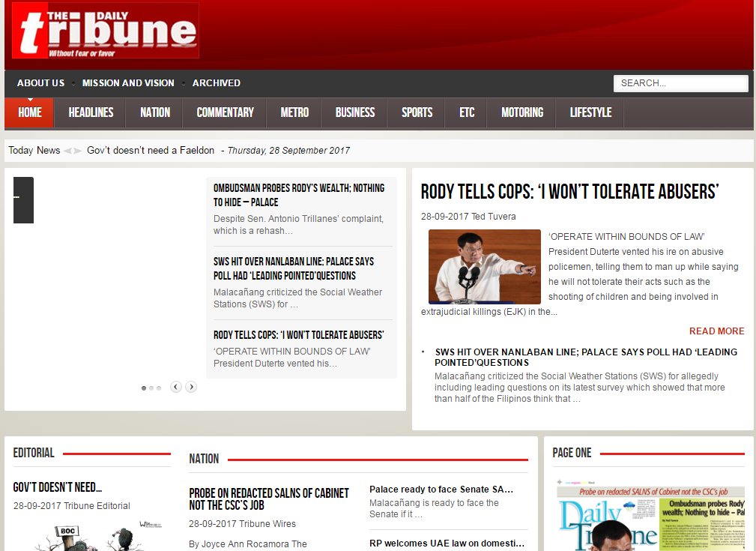Click READ MORE link

[716, 331]
